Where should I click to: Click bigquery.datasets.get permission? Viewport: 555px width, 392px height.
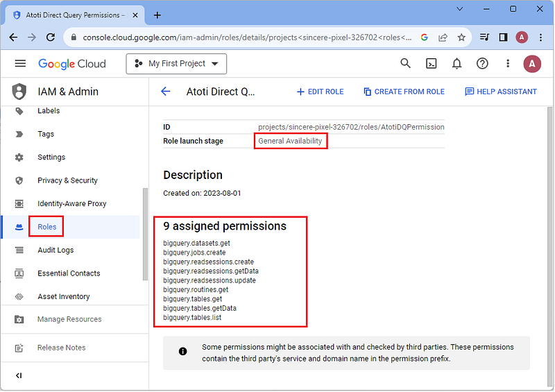coord(196,244)
